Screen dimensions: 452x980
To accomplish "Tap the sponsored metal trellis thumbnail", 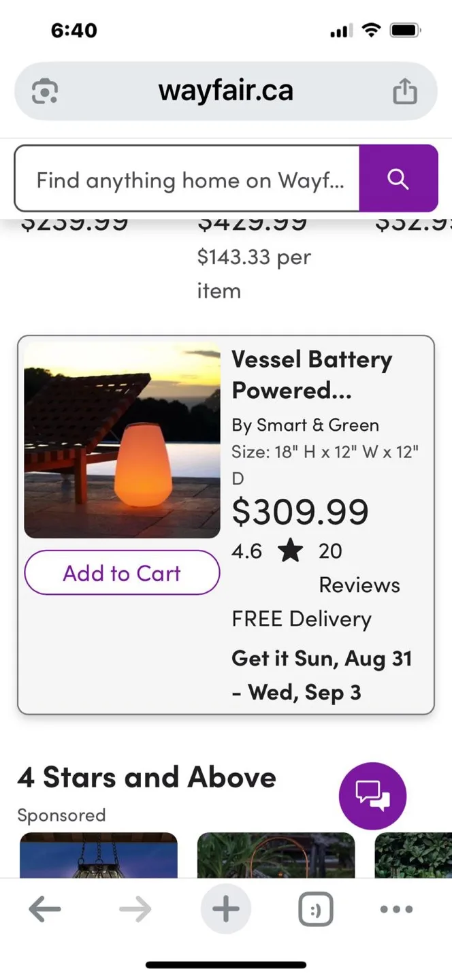I will tap(275, 860).
